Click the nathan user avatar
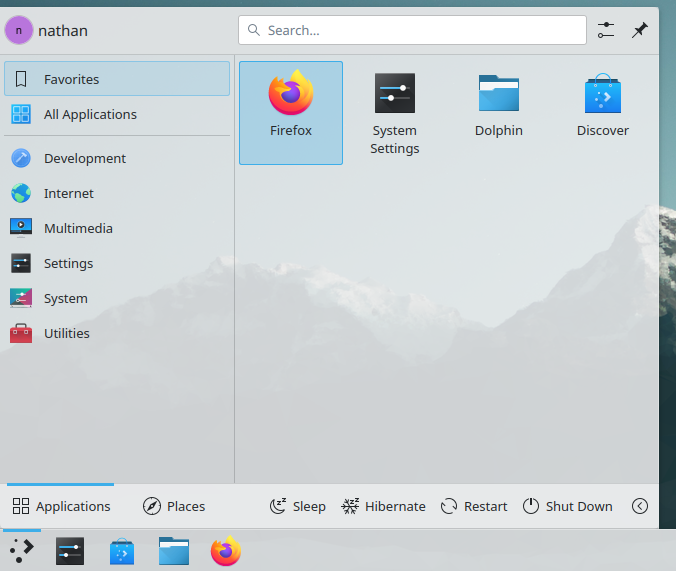676x571 pixels. tap(19, 31)
